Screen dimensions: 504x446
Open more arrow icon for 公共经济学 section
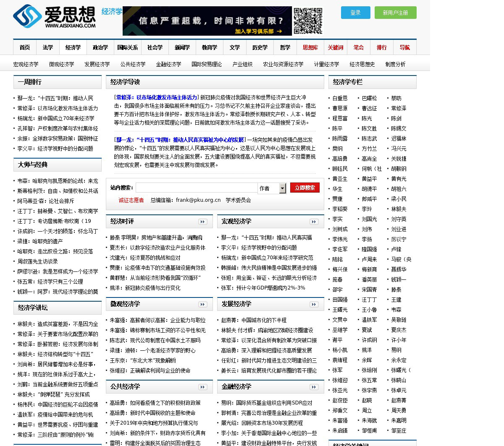pyautogui.click(x=203, y=387)
